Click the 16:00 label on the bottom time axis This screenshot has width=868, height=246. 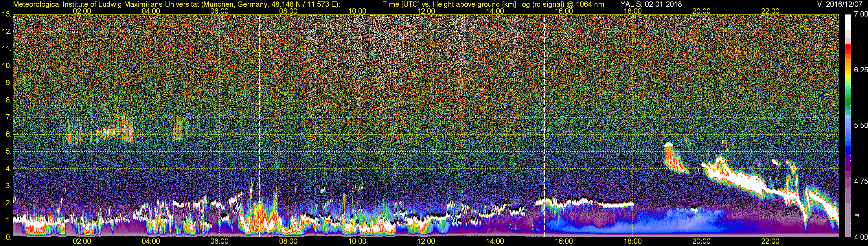(564, 241)
